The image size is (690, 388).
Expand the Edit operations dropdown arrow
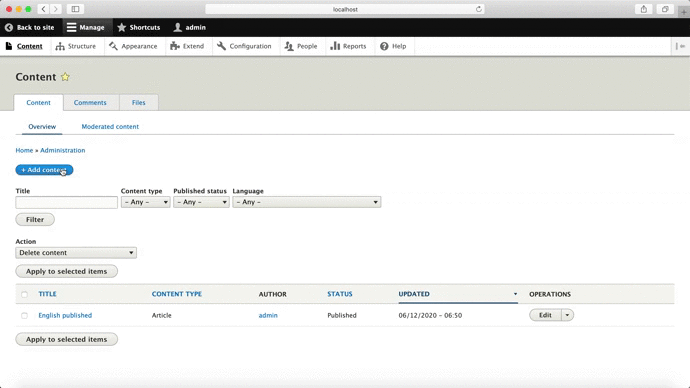click(x=567, y=315)
